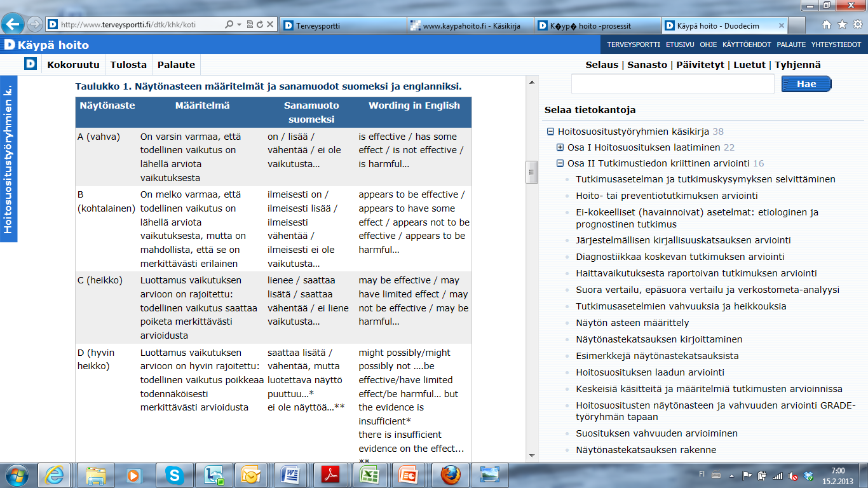
Task: Click Tulosta to print the page
Action: point(128,64)
